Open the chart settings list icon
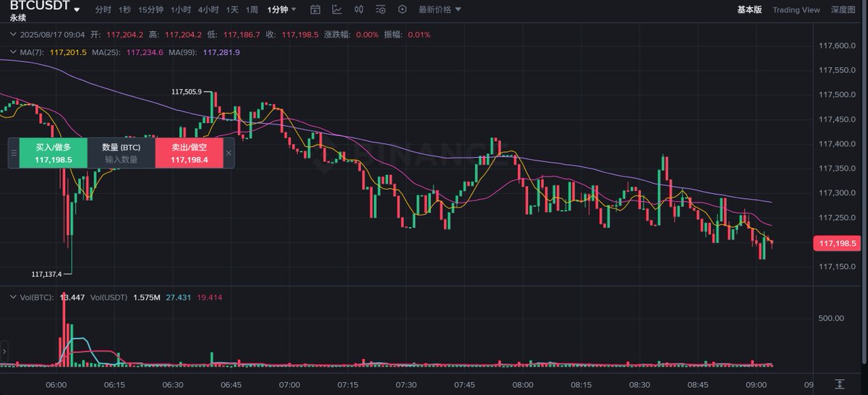Screen dimensions: 868x395 (380, 9)
